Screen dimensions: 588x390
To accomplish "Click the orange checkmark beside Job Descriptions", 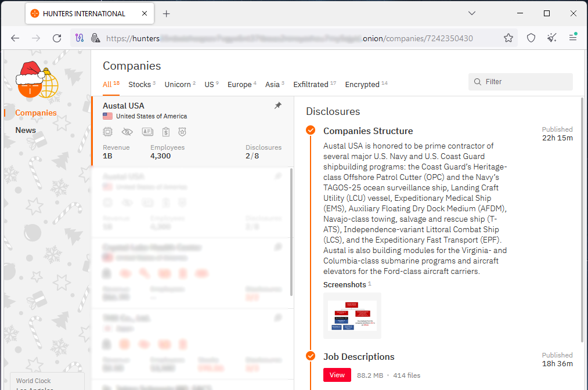I will 311,356.
